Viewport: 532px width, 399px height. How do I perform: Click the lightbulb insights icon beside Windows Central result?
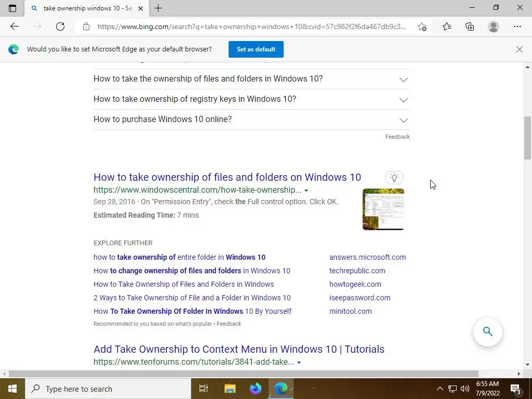point(394,178)
